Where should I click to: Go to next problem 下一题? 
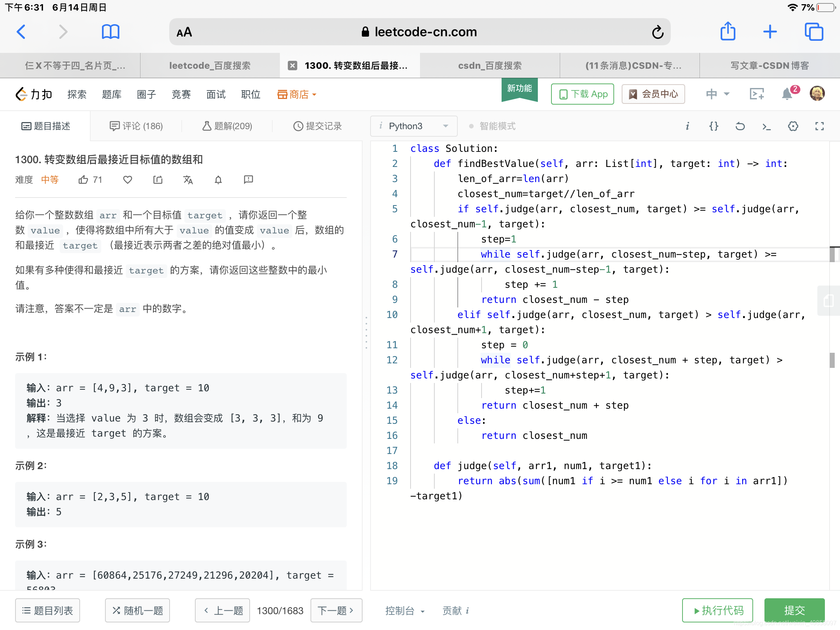click(336, 610)
